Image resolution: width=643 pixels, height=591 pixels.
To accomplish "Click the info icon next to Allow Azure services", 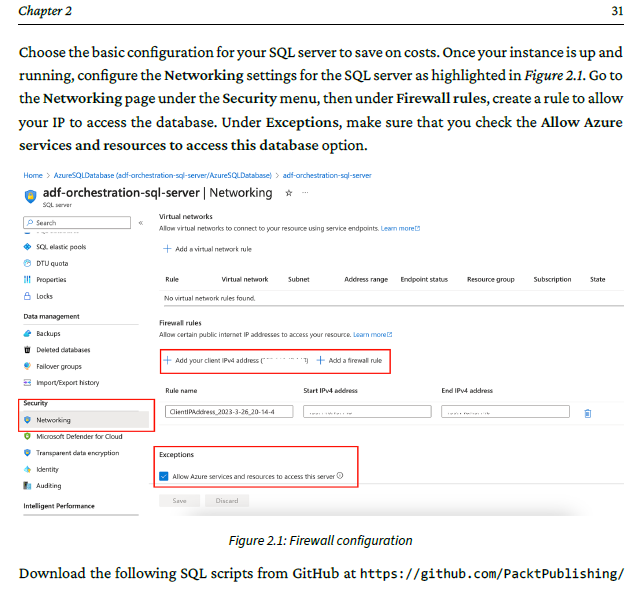I will pyautogui.click(x=340, y=475).
